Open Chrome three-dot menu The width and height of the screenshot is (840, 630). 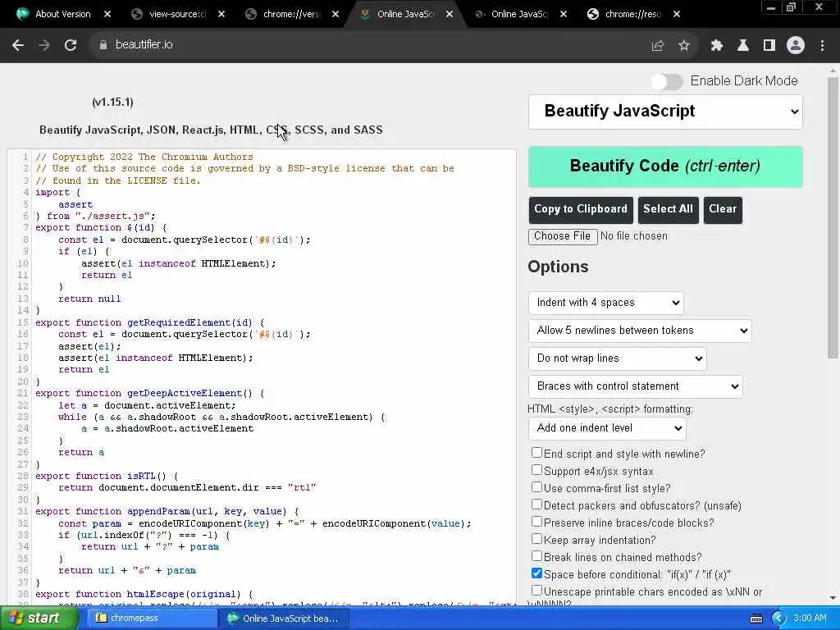(822, 46)
